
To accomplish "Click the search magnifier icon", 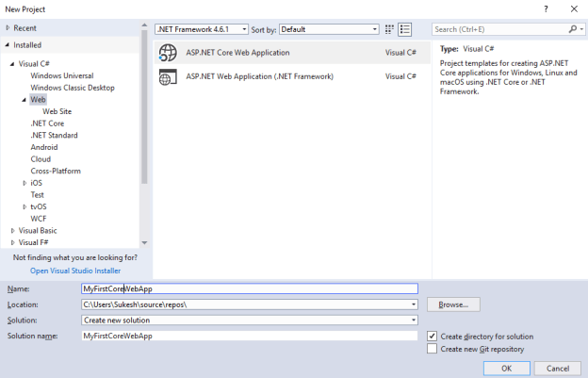I will click(x=573, y=29).
